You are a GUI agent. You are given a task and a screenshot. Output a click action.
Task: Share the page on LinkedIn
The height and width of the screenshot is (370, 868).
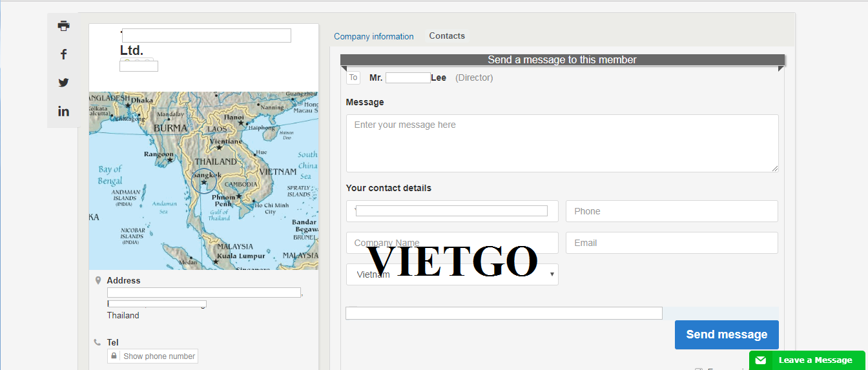point(63,111)
